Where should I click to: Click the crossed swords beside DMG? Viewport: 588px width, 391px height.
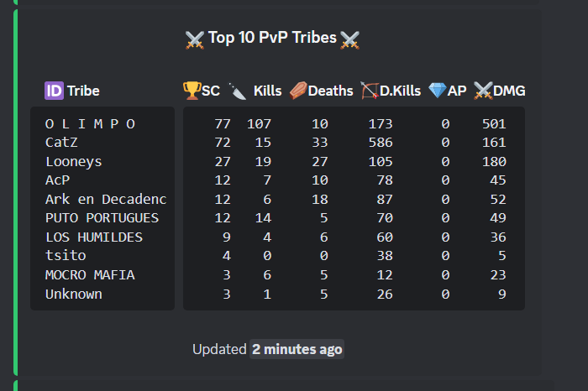[483, 91]
